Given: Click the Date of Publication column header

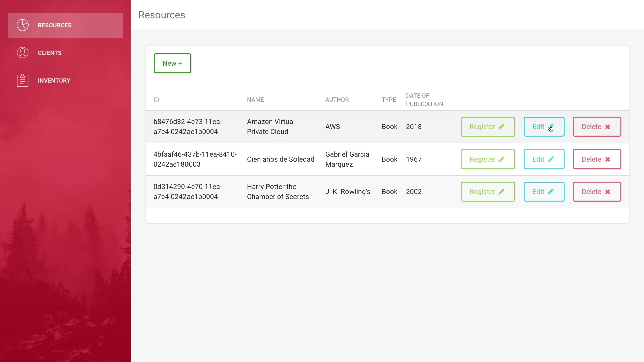Looking at the screenshot, I should pos(424,100).
